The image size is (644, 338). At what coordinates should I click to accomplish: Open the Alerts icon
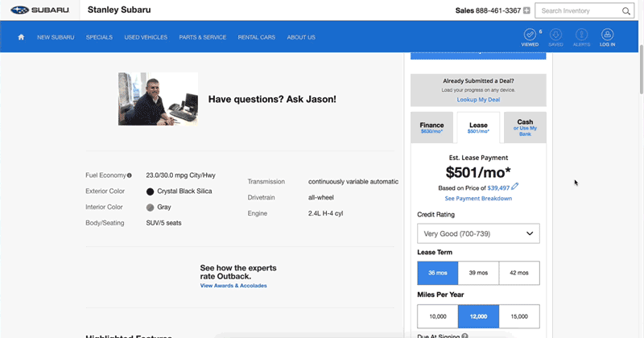pyautogui.click(x=581, y=37)
